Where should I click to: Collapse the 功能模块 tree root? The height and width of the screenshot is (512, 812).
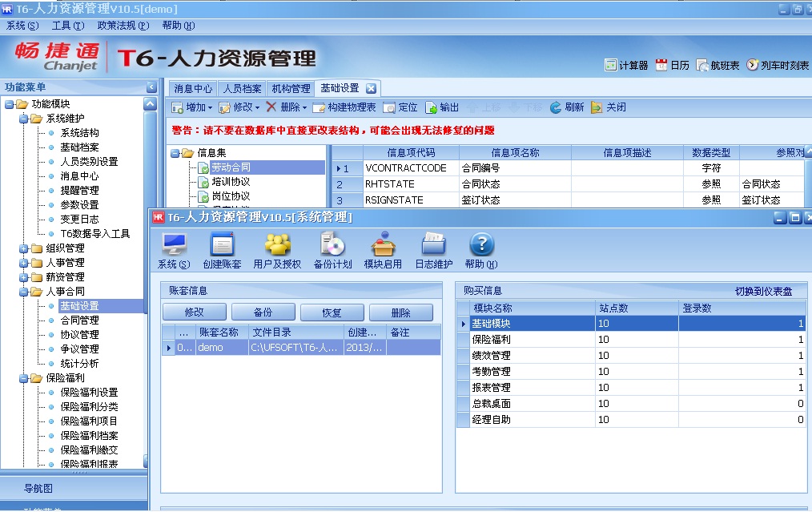pyautogui.click(x=10, y=104)
